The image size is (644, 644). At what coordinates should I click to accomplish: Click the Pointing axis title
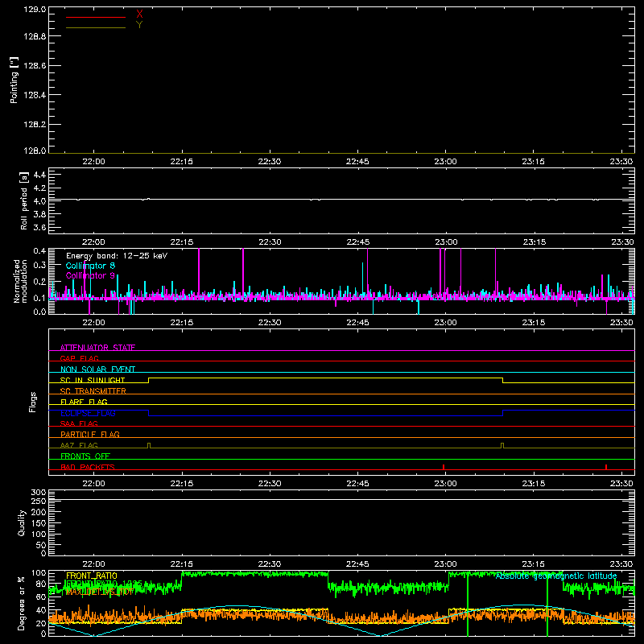[x=14, y=80]
